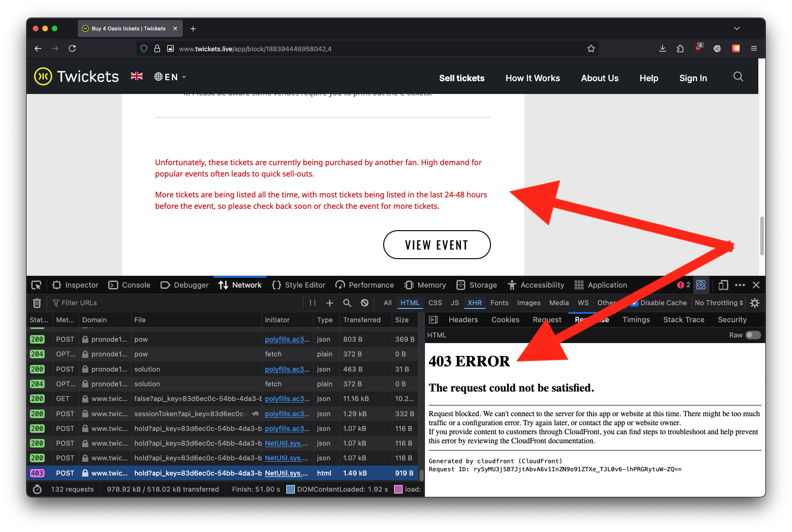The width and height of the screenshot is (792, 532).
Task: Open Style Editor panel
Action: click(299, 285)
